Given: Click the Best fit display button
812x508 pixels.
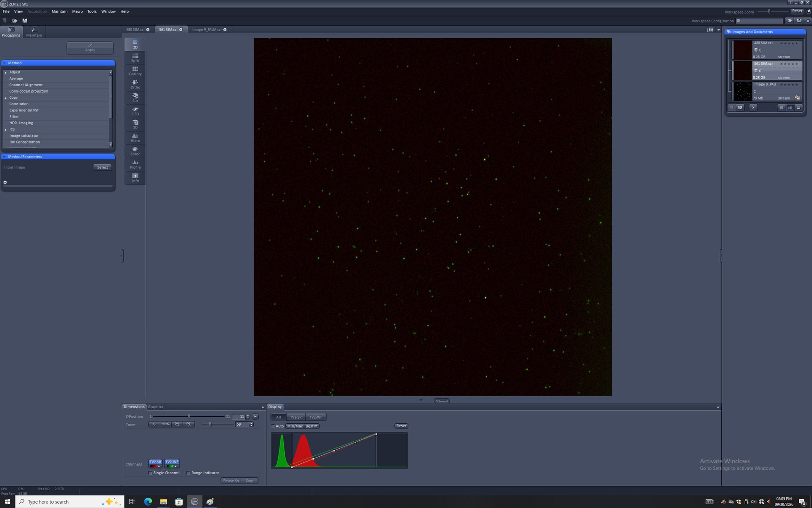Looking at the screenshot, I should [312, 426].
